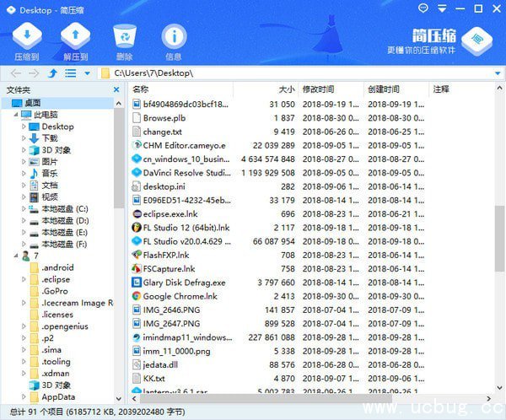Open the title bar dropdown menu icon
Screen dimensions: 506x420
pyautogui.click(x=442, y=8)
